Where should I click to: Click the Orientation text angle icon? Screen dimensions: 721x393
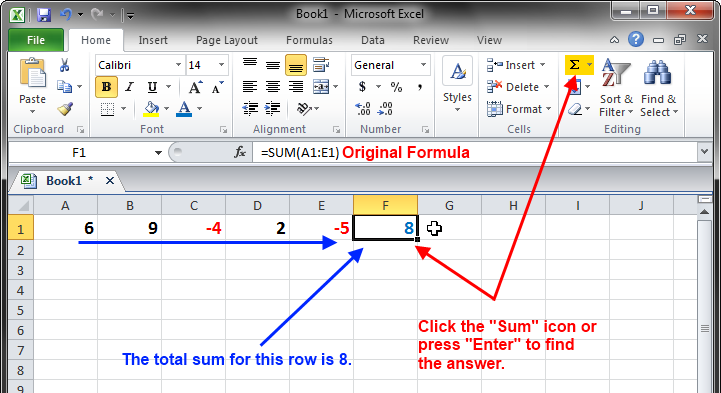pyautogui.click(x=303, y=109)
